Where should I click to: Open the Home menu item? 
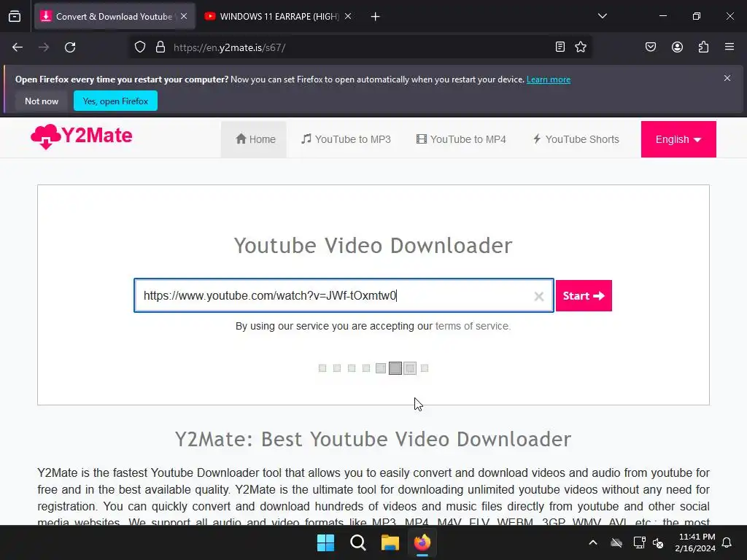pos(255,139)
